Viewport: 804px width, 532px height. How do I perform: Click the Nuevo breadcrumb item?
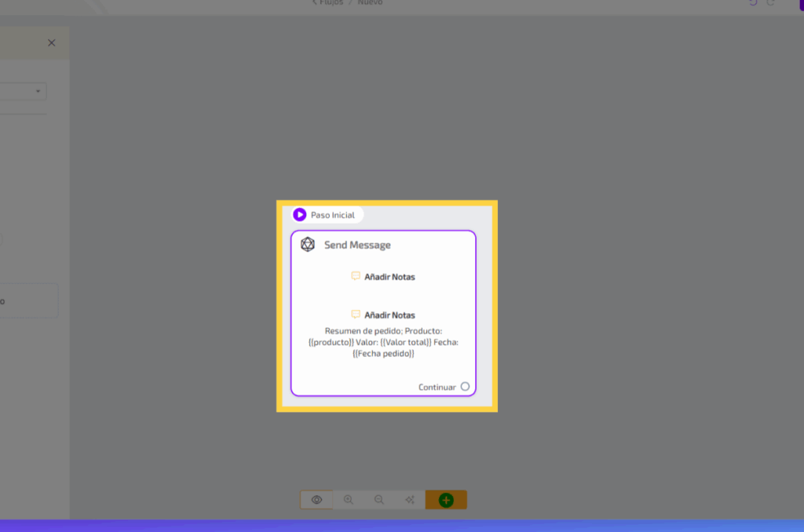370,2
